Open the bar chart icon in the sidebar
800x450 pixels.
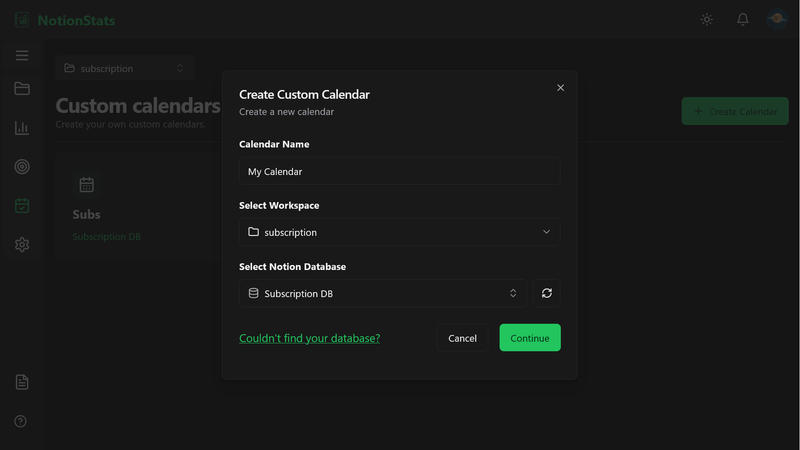pos(22,128)
